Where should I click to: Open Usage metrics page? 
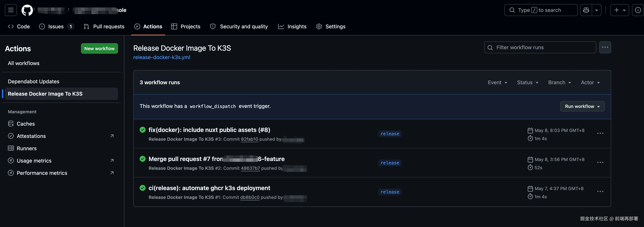tap(61, 161)
